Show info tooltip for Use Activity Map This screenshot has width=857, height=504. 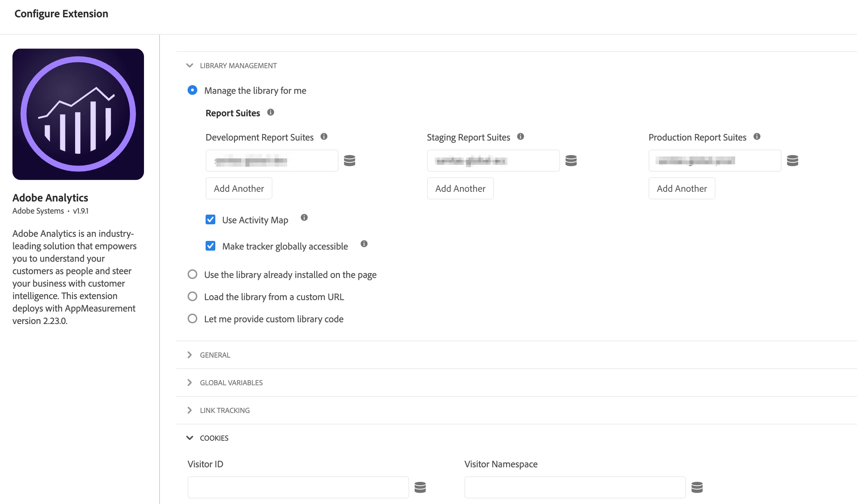[304, 217]
